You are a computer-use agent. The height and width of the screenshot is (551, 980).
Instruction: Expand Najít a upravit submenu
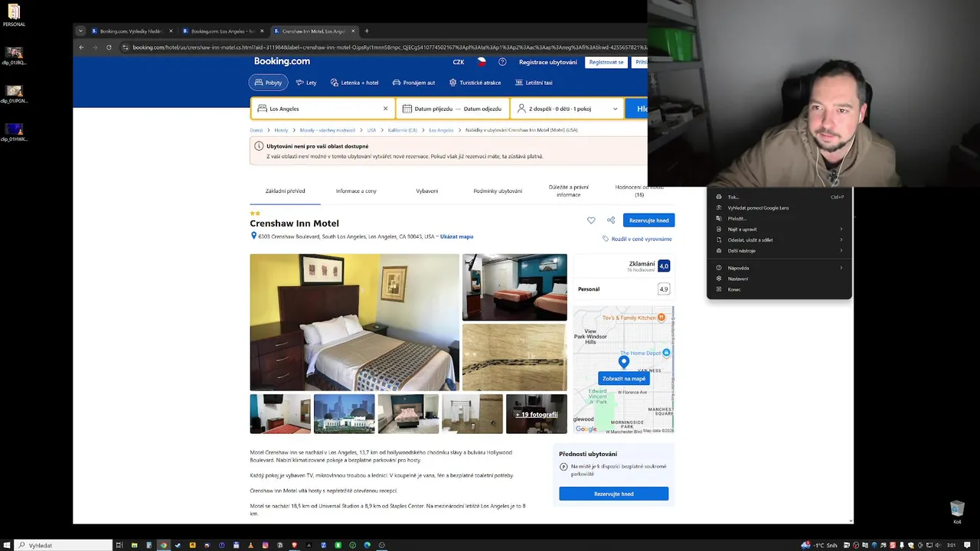(779, 229)
